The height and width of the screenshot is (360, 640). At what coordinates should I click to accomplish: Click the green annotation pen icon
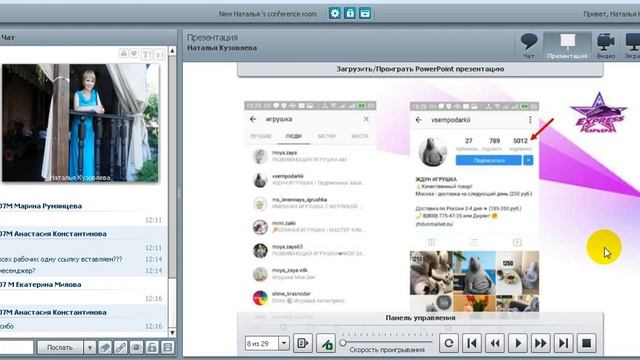click(x=326, y=343)
